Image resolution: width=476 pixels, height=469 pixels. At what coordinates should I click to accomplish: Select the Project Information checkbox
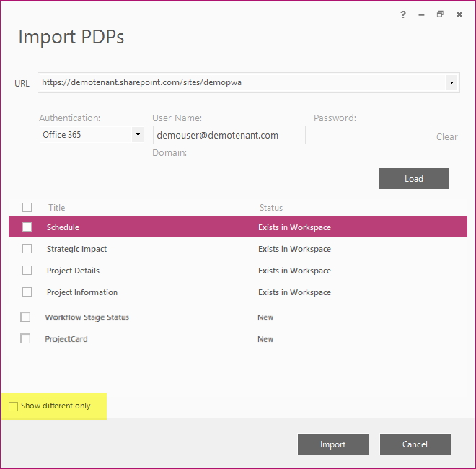27,292
